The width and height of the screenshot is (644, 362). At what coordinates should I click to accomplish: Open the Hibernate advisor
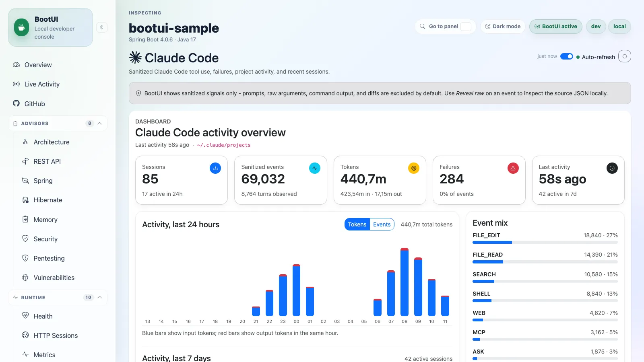[62, 200]
